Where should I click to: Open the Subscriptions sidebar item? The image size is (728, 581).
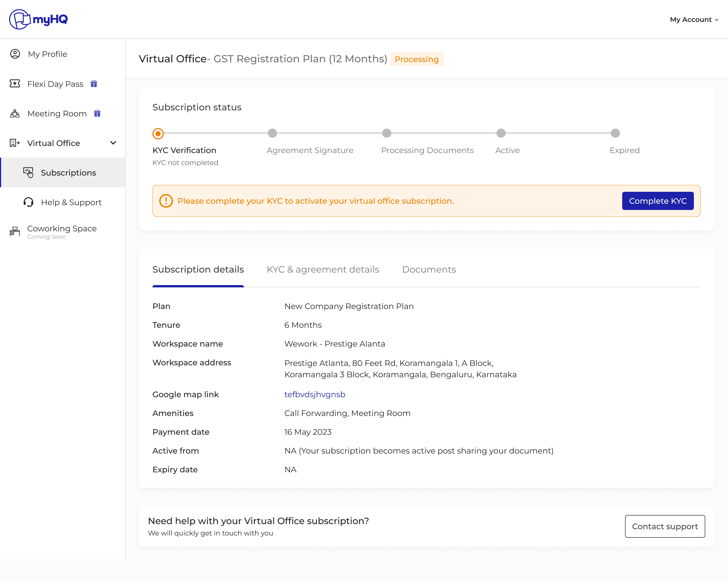(68, 173)
